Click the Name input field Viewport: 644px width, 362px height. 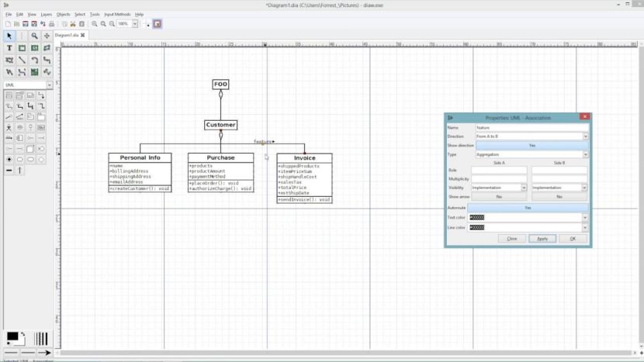531,127
